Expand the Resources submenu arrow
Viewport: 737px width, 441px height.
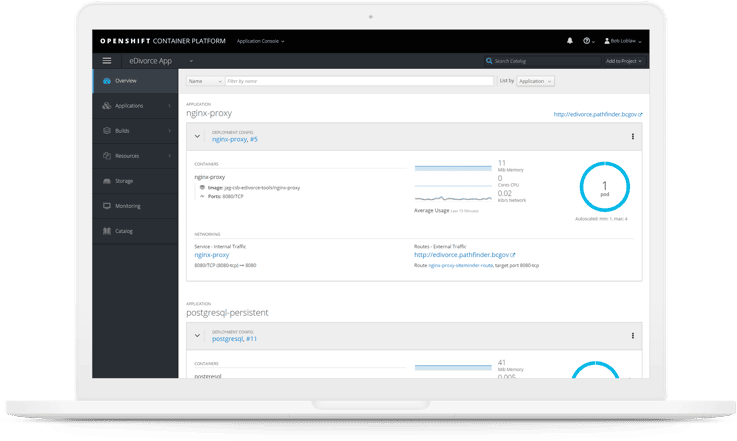170,156
